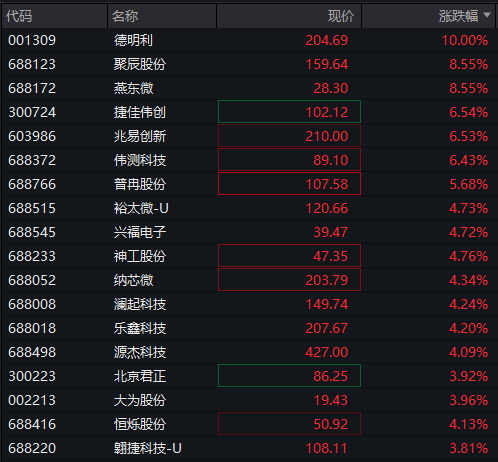Select the 兆易创新 stock name
Image resolution: width=498 pixels, height=462 pixels.
tap(140, 136)
